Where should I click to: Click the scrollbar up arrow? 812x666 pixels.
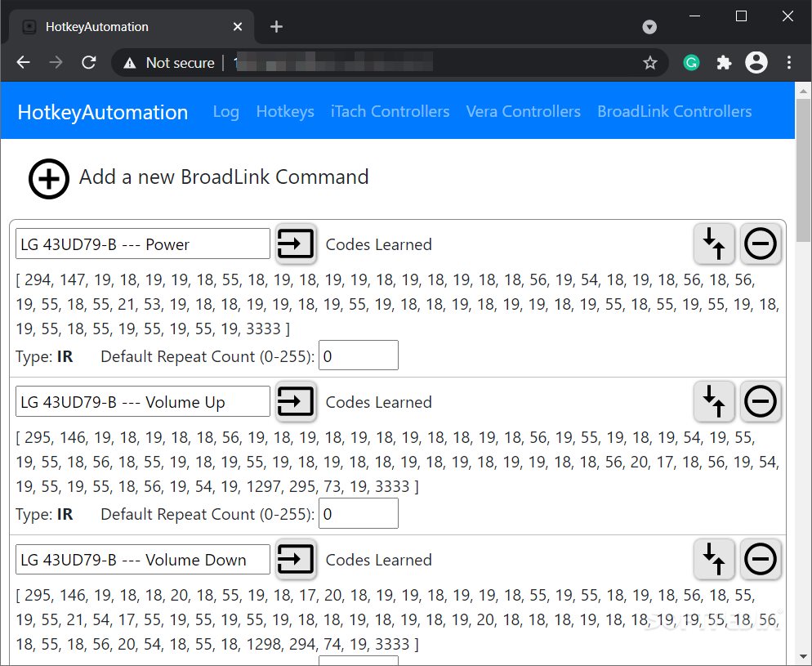pos(803,92)
